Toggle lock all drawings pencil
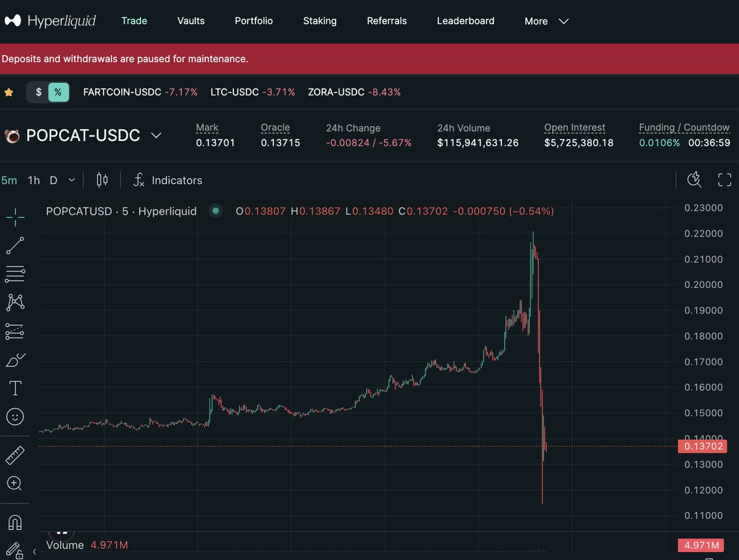Image resolution: width=739 pixels, height=560 pixels. point(15,550)
